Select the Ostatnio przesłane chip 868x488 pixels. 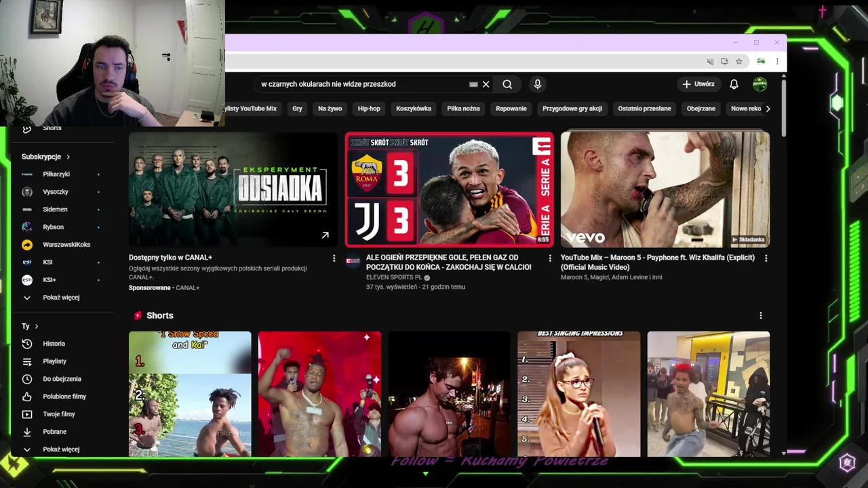coord(644,108)
